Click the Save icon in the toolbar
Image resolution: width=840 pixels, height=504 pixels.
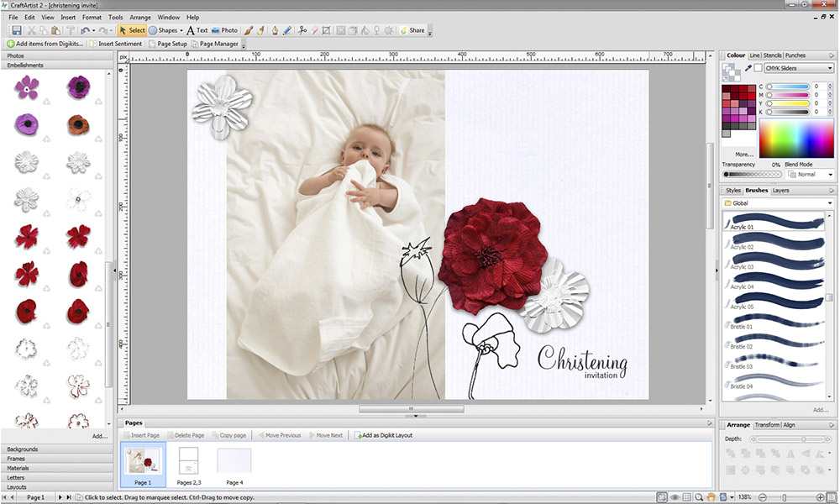coord(16,30)
